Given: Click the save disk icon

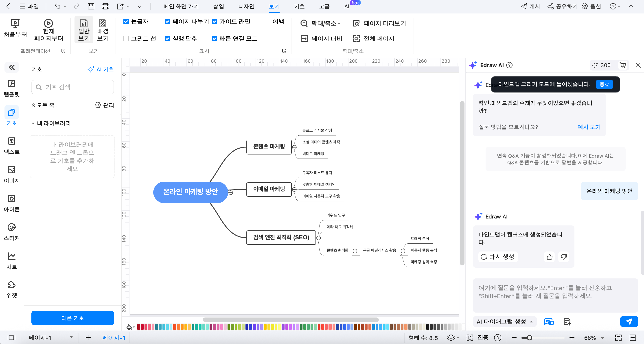Looking at the screenshot, I should [91, 6].
